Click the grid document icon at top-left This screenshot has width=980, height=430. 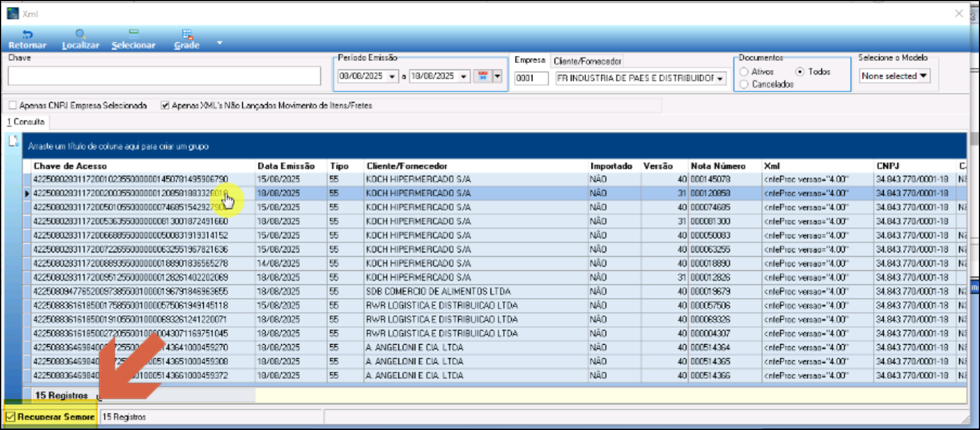[x=14, y=141]
